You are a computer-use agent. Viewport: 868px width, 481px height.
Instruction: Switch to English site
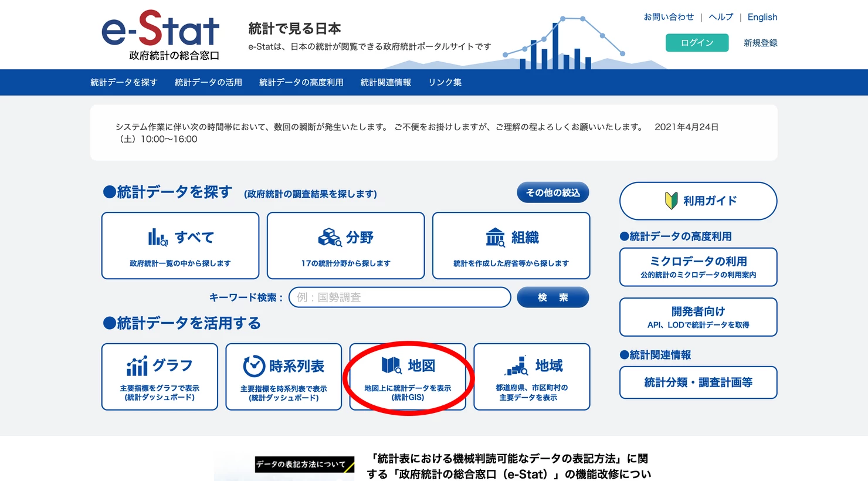click(762, 17)
